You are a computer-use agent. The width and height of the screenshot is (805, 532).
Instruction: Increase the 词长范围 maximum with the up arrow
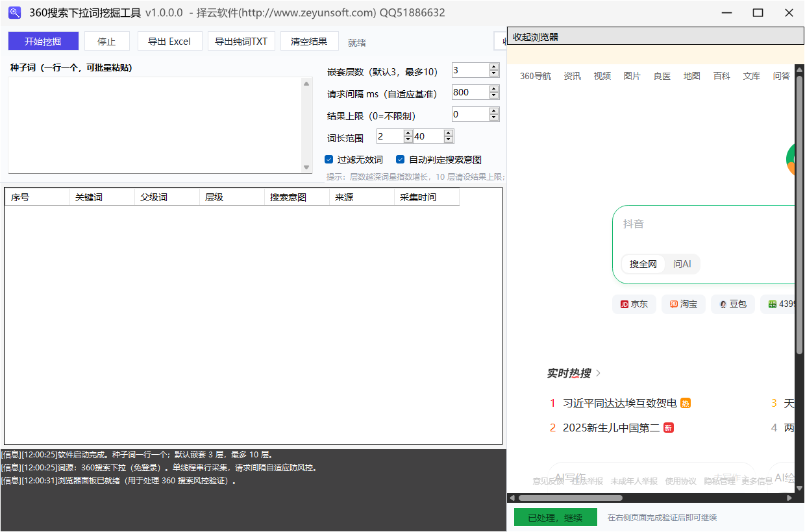pos(449,133)
